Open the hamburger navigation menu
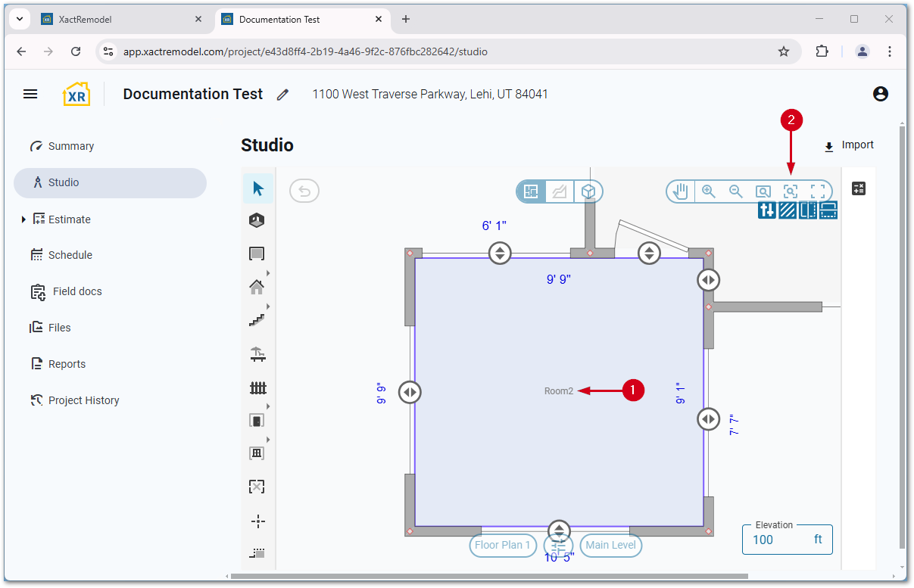Image resolution: width=914 pixels, height=588 pixels. pos(30,94)
